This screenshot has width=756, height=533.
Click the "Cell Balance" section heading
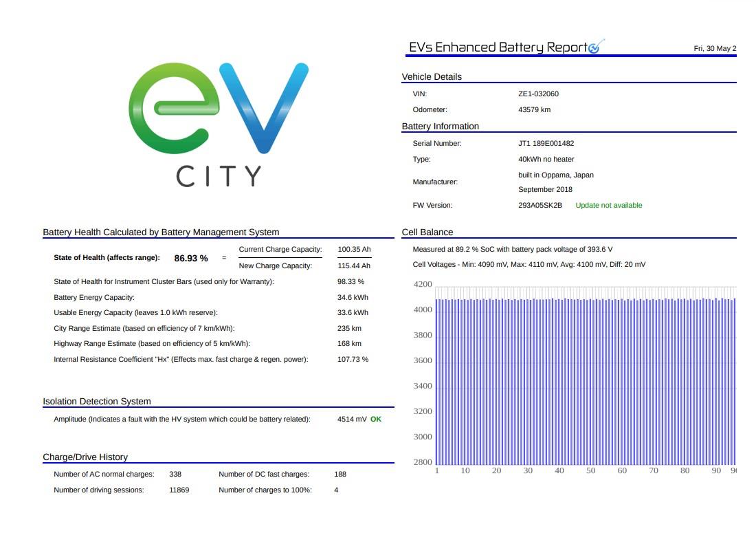tap(427, 232)
